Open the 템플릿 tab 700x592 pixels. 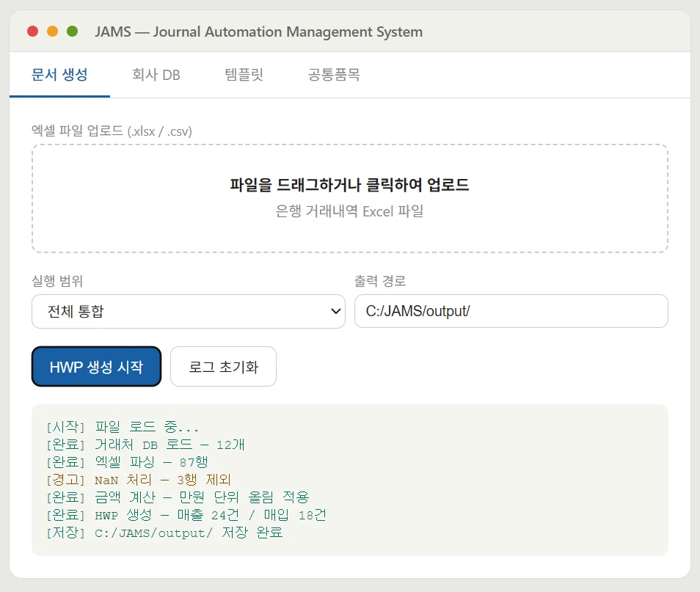[244, 75]
